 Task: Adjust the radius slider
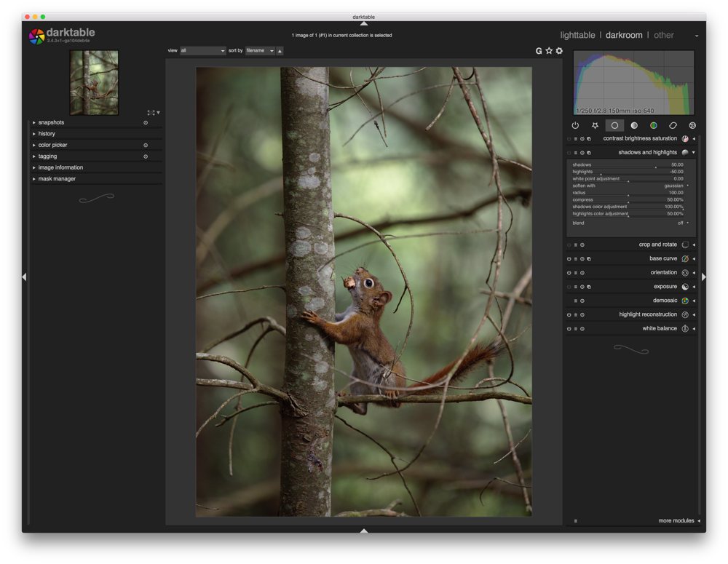tap(628, 193)
